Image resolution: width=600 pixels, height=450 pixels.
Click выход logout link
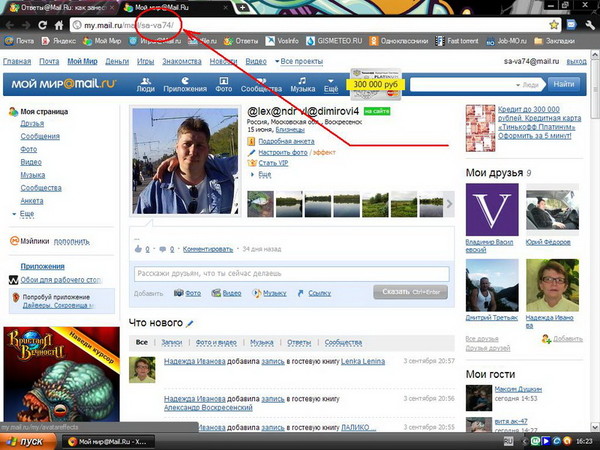[576, 61]
